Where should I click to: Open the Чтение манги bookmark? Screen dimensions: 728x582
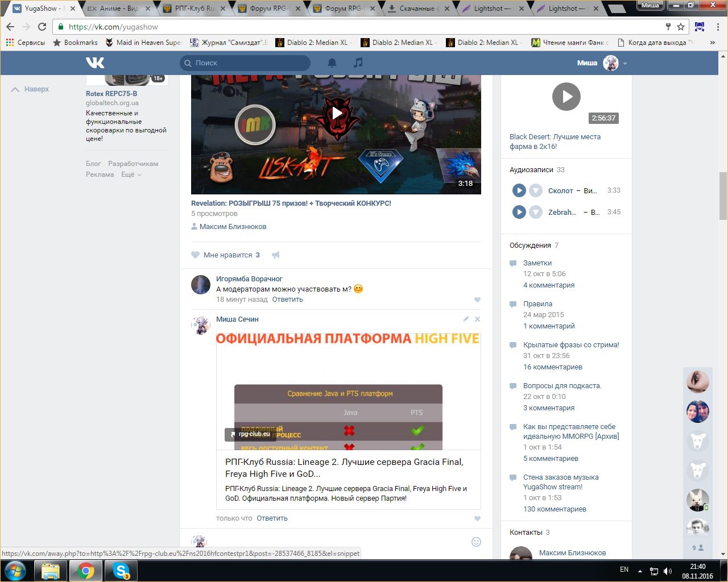(x=570, y=43)
